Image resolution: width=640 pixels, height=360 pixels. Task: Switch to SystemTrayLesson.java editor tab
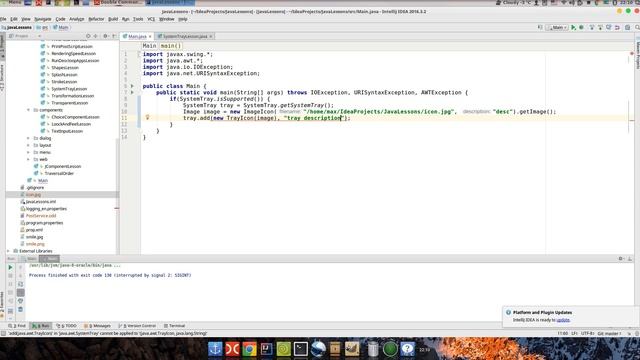click(185, 36)
